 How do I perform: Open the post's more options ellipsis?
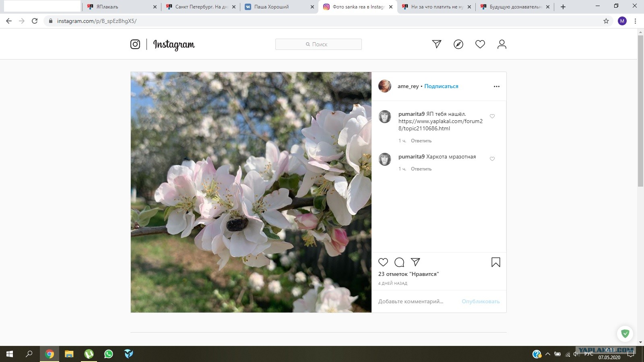click(x=497, y=86)
